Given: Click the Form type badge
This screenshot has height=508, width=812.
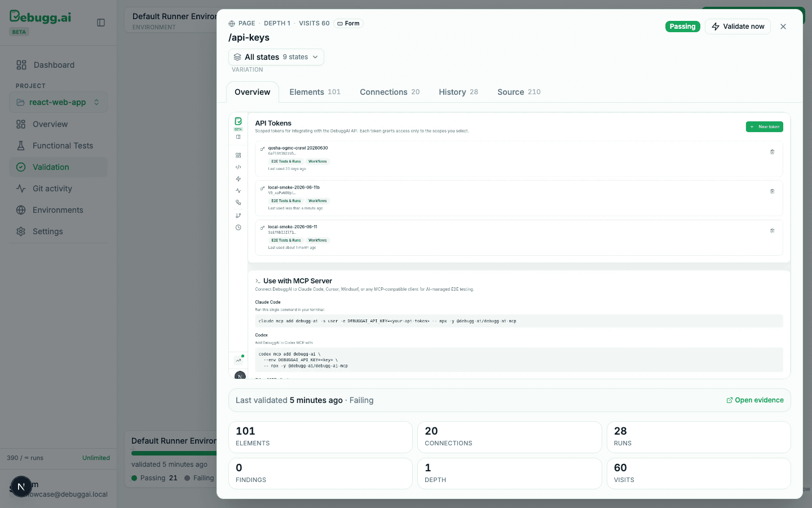Looking at the screenshot, I should coord(348,23).
